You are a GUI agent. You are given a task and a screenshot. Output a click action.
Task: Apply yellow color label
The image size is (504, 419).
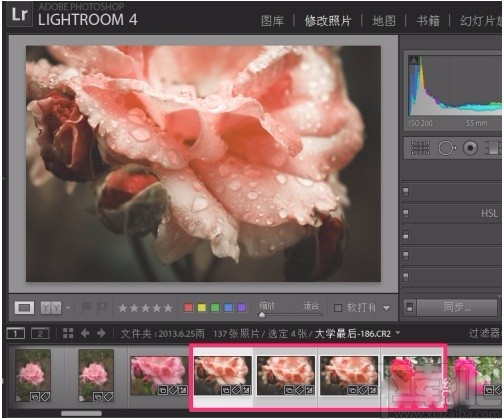click(202, 307)
